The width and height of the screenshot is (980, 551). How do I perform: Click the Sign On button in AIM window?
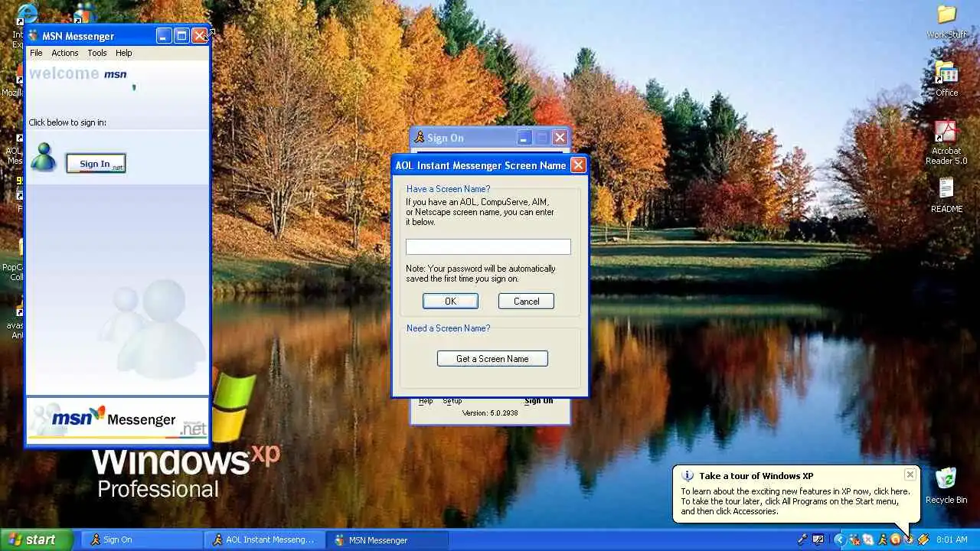[538, 401]
